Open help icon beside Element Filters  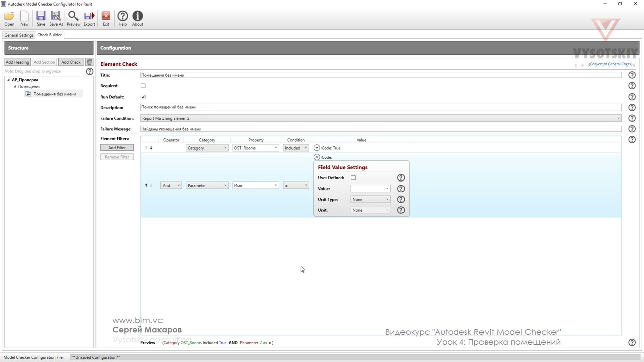(x=632, y=139)
